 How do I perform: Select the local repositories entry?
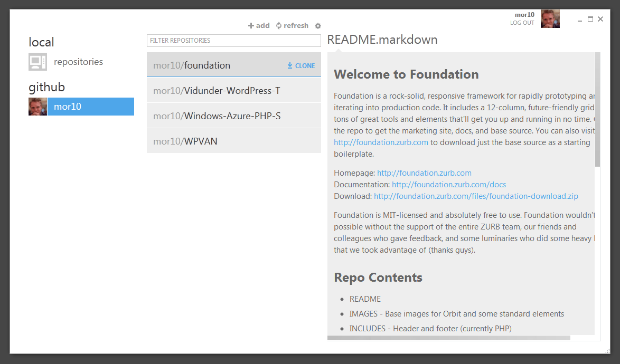click(78, 62)
